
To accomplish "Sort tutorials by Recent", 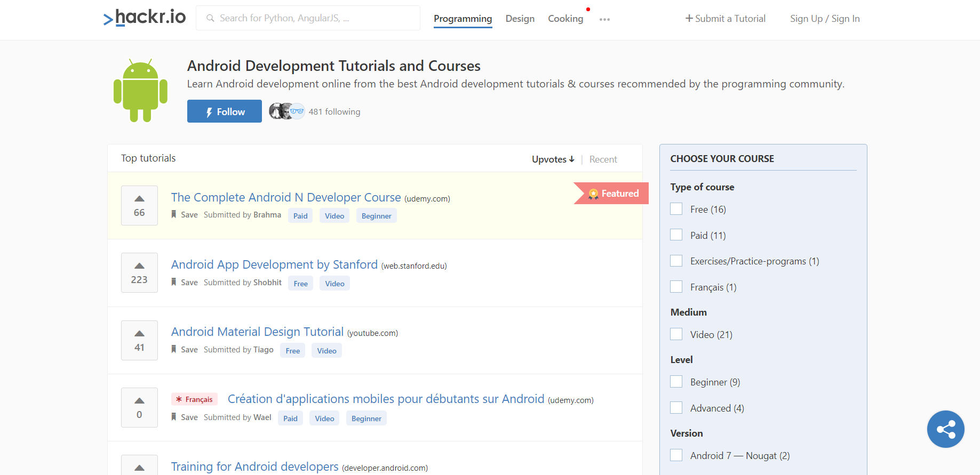I will click(x=603, y=159).
